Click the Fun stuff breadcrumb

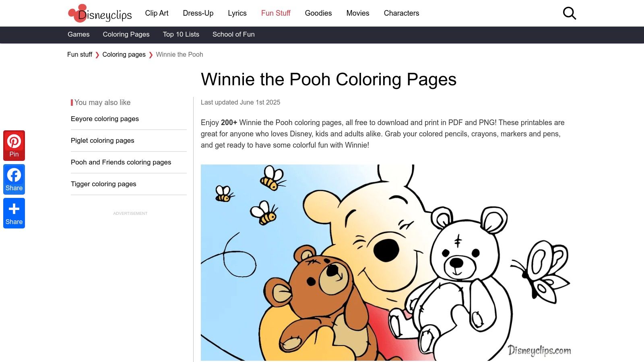80,55
